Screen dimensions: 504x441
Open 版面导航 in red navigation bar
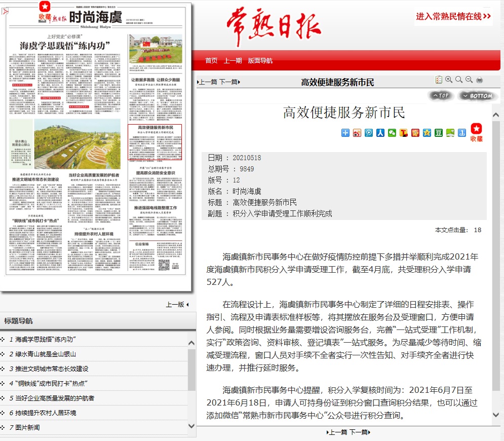point(260,60)
